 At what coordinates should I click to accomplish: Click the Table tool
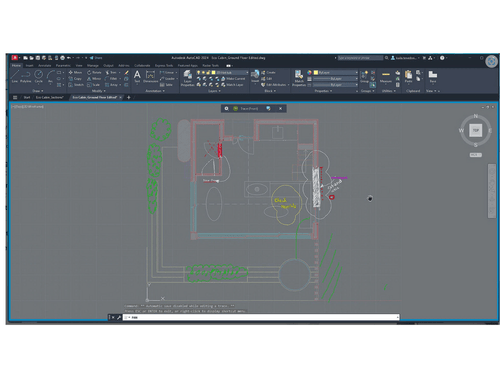[x=166, y=85]
